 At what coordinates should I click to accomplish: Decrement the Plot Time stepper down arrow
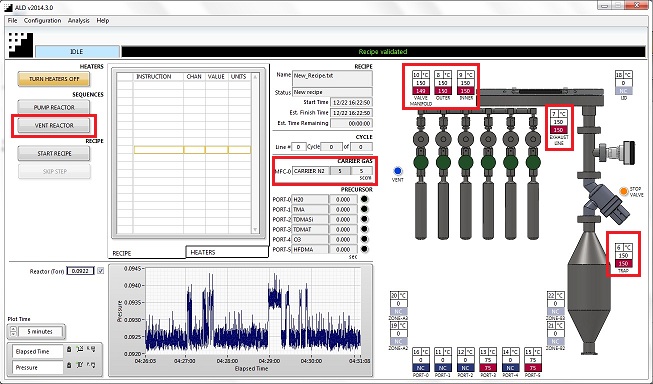click(x=13, y=334)
